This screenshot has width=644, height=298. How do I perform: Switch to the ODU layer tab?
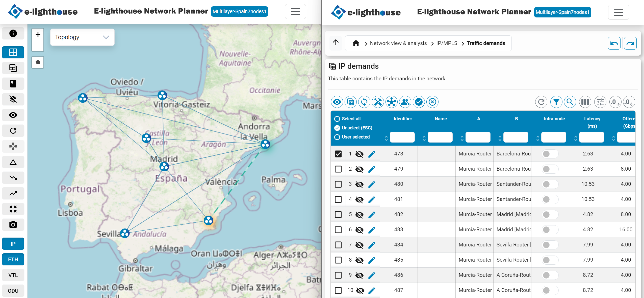point(13,291)
